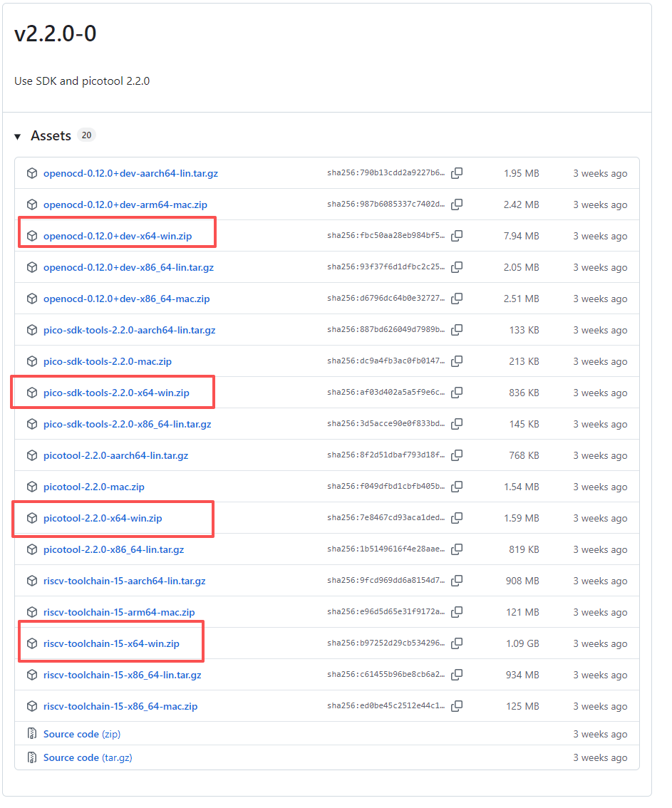Click the 7.94 MB size value
The image size is (672, 808).
[522, 236]
